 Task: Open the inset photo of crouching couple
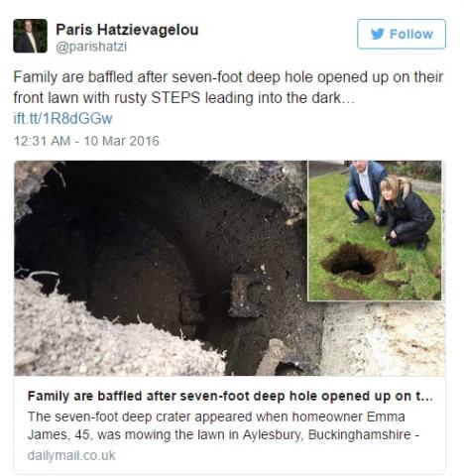pyautogui.click(x=375, y=230)
